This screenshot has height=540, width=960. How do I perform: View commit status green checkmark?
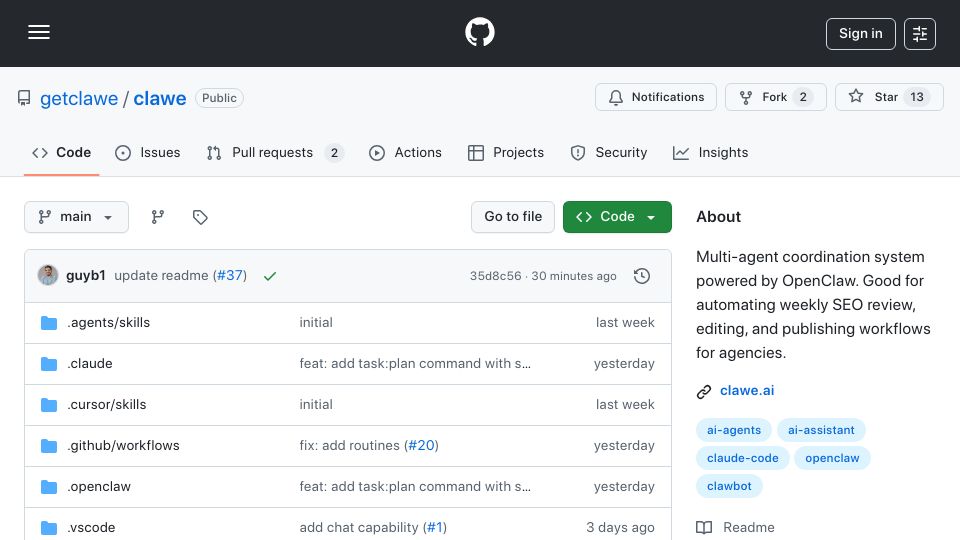[x=270, y=276]
